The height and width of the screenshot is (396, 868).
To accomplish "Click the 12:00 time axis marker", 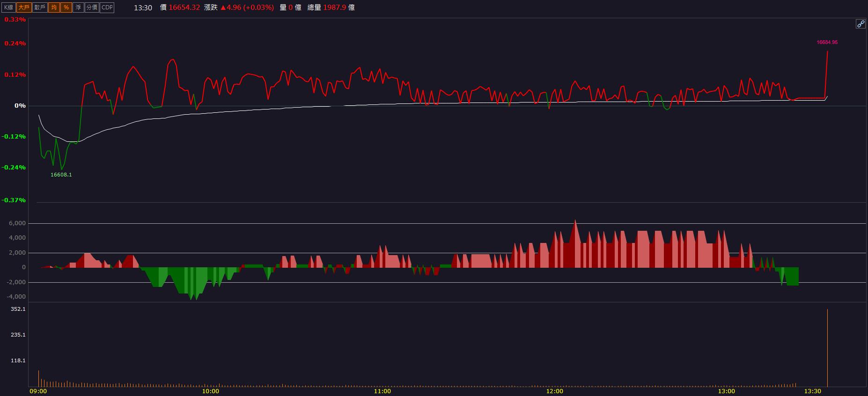I will coord(554,391).
